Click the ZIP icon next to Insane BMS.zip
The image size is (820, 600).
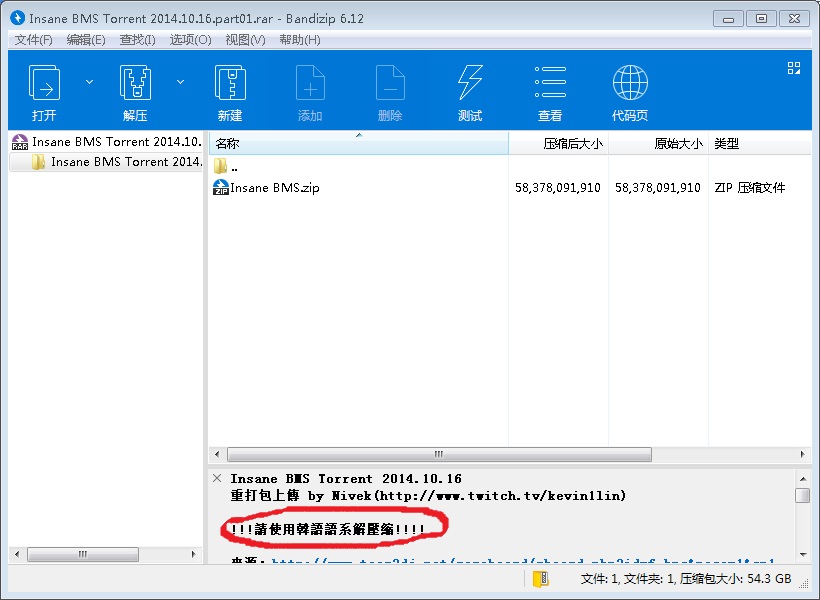coord(221,187)
